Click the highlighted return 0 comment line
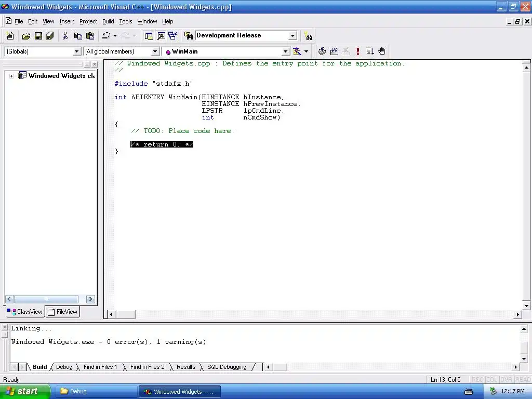The height and width of the screenshot is (399, 532). tap(162, 144)
